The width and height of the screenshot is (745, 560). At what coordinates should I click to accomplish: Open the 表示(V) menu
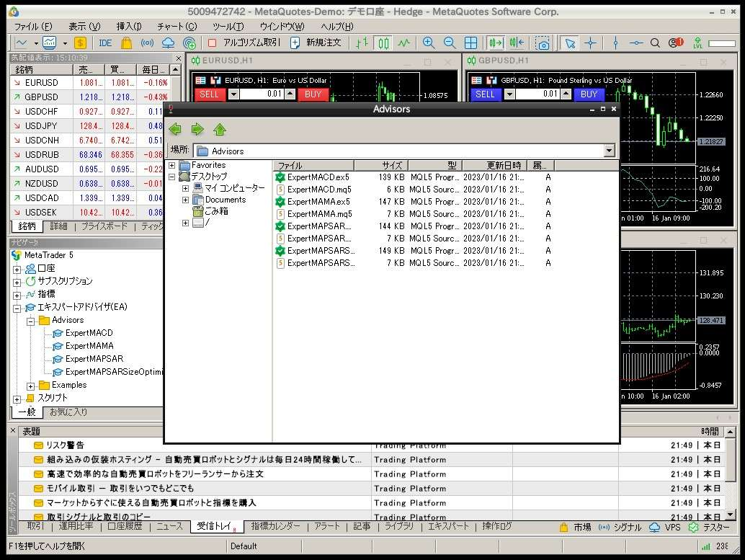point(84,27)
